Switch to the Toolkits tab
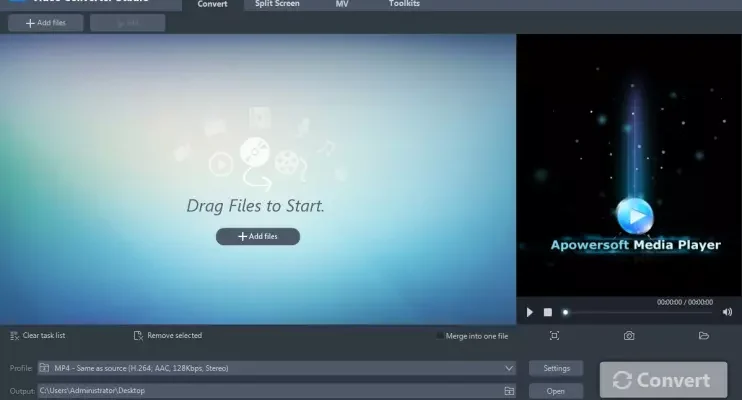Viewport: 742px width, 400px height. click(404, 4)
